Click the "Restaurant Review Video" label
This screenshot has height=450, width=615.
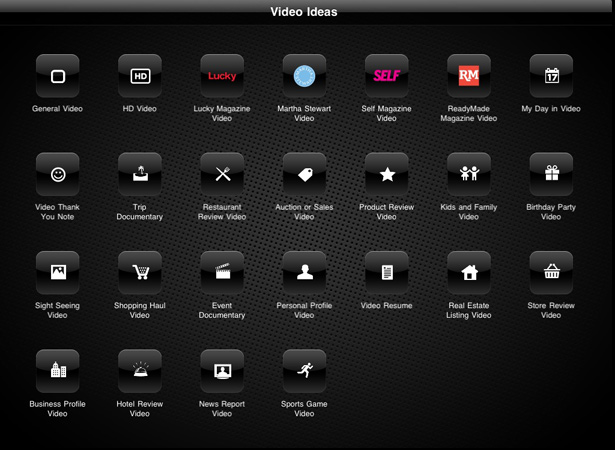tap(222, 212)
